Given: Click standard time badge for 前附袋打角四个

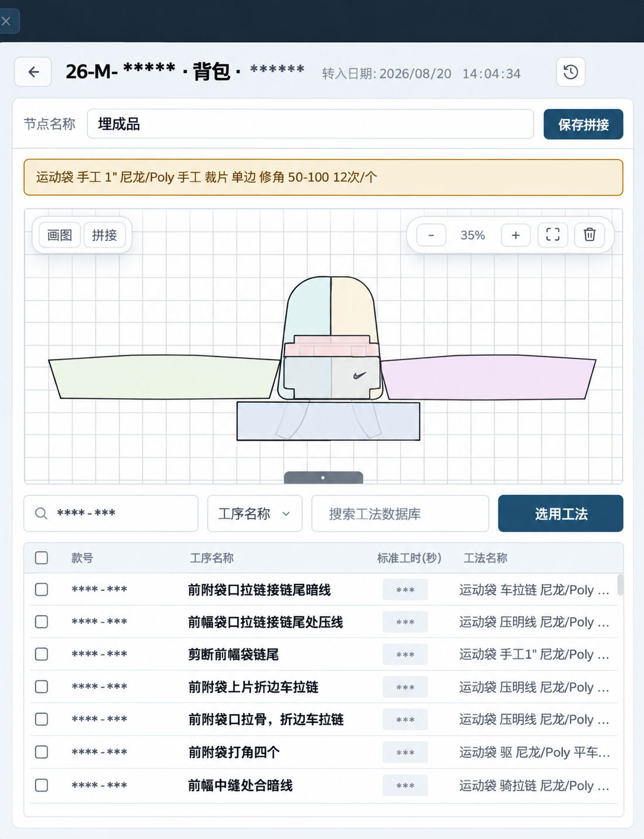Looking at the screenshot, I should coord(405,752).
